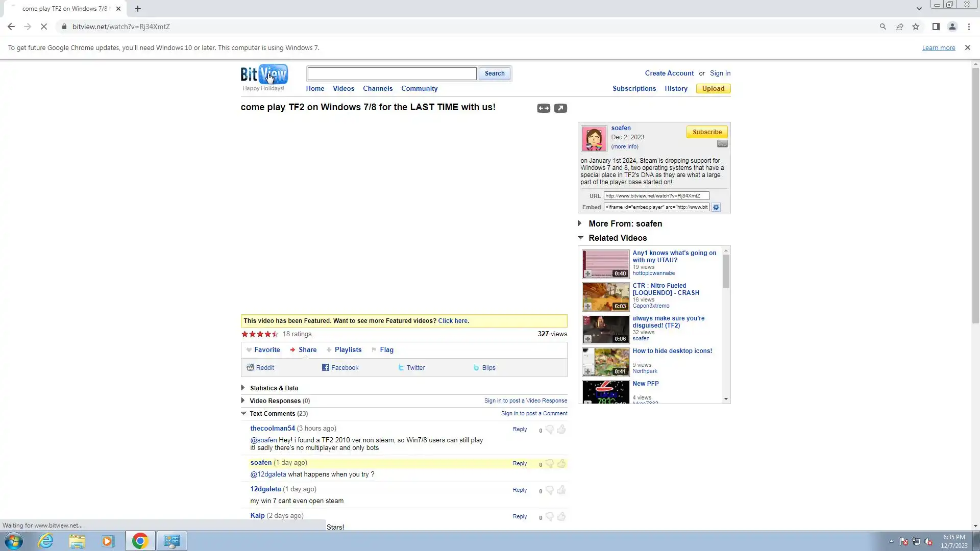980x551 pixels.
Task: Favorite this video with the heart
Action: point(249,350)
